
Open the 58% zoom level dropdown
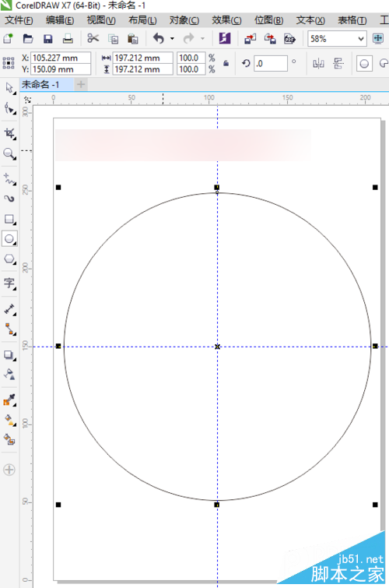pyautogui.click(x=360, y=39)
